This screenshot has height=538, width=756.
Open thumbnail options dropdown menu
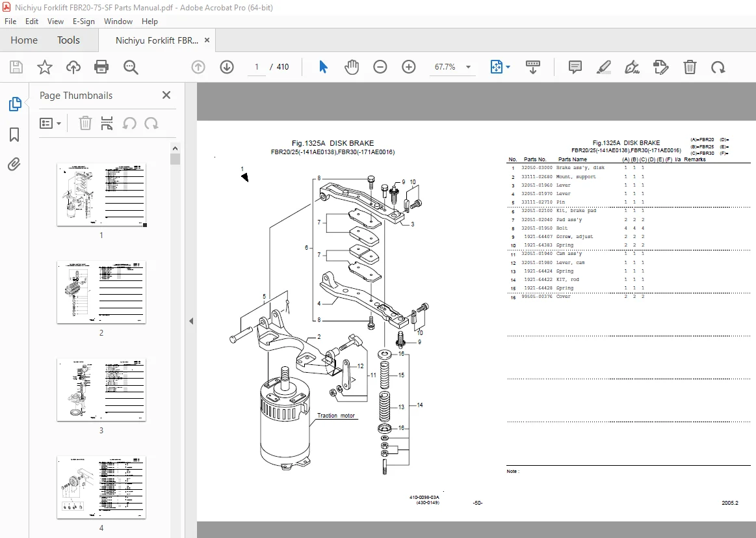[50, 124]
